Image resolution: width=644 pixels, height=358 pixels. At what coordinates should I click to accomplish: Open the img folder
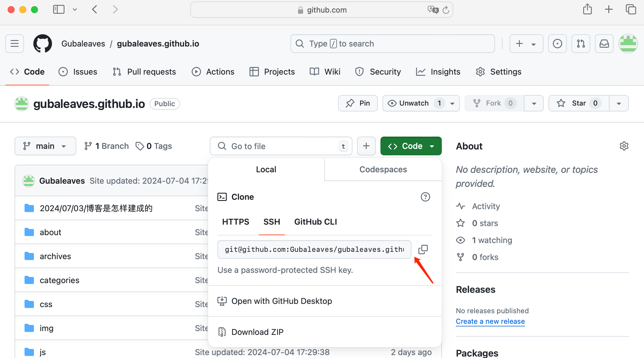(x=46, y=328)
